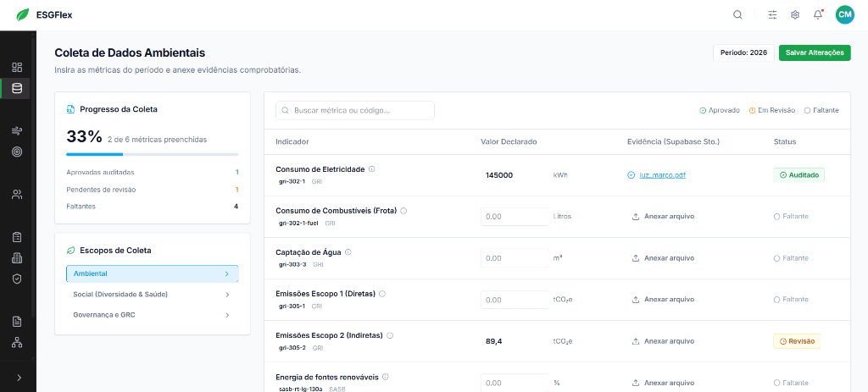Click the shield check icon in sidebar
The width and height of the screenshot is (868, 392).
click(17, 278)
